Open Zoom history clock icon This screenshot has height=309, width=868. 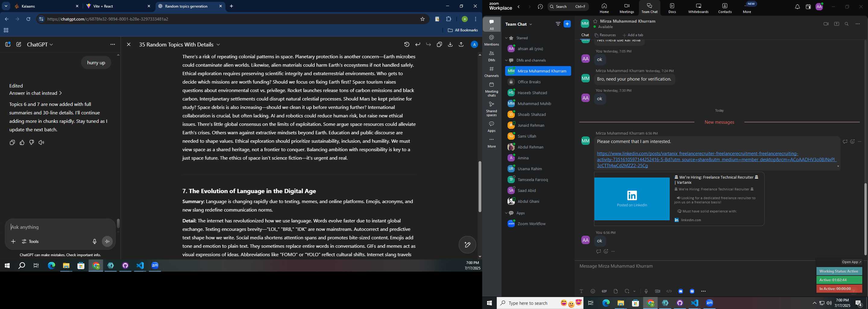pos(540,7)
